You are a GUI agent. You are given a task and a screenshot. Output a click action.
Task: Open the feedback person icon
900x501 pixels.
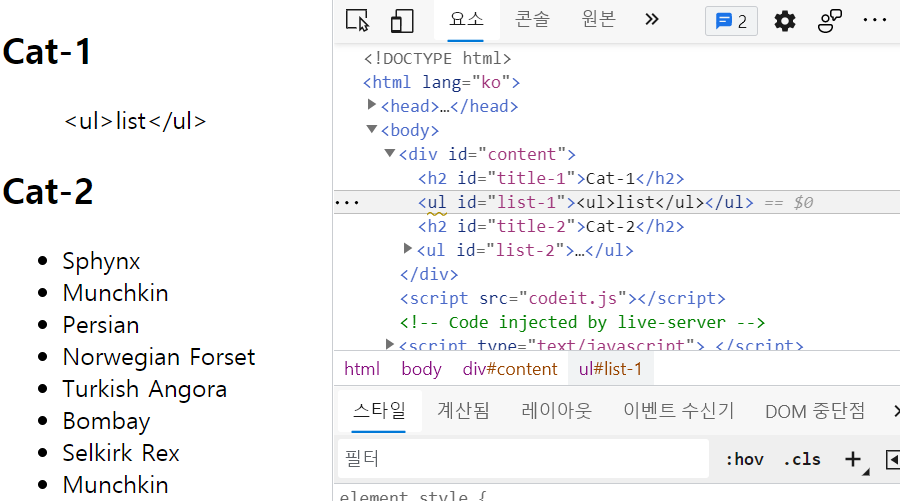pos(829,21)
